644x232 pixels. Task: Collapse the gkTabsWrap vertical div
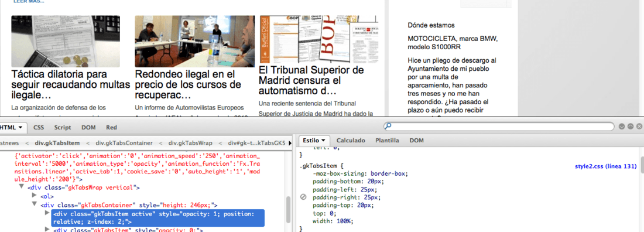pyautogui.click(x=21, y=187)
